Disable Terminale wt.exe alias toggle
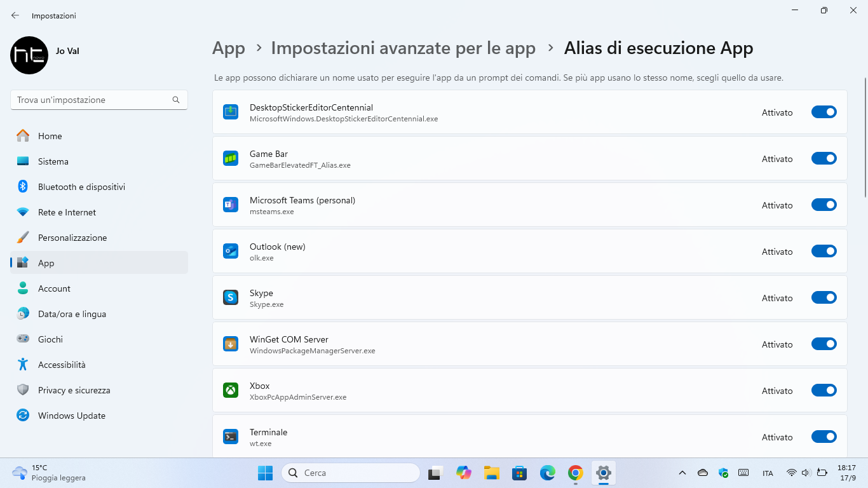The height and width of the screenshot is (488, 868). pos(824,437)
